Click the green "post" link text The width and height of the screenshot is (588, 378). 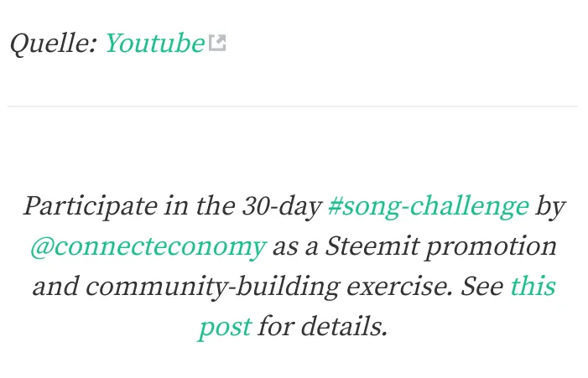pos(225,327)
